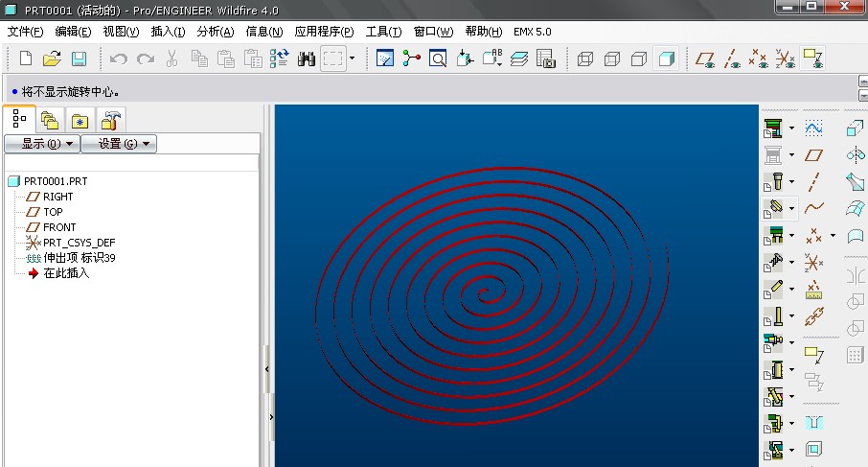
Task: Select the Datum Point tool
Action: tap(813, 236)
